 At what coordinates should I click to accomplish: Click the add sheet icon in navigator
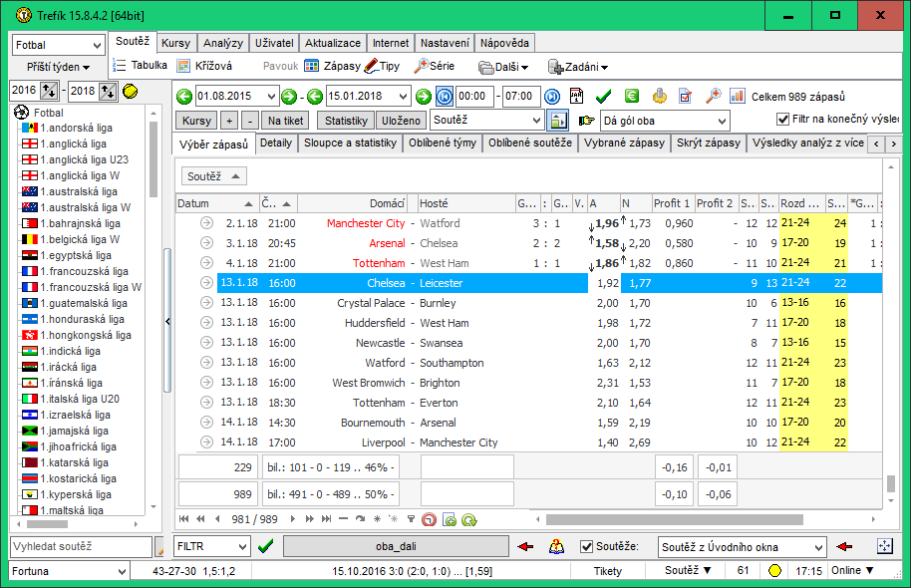coord(450,519)
